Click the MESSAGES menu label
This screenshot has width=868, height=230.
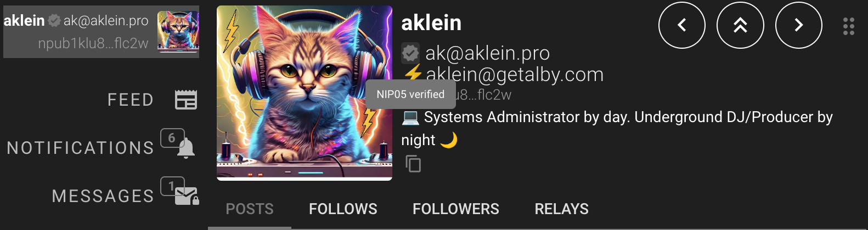(x=103, y=196)
